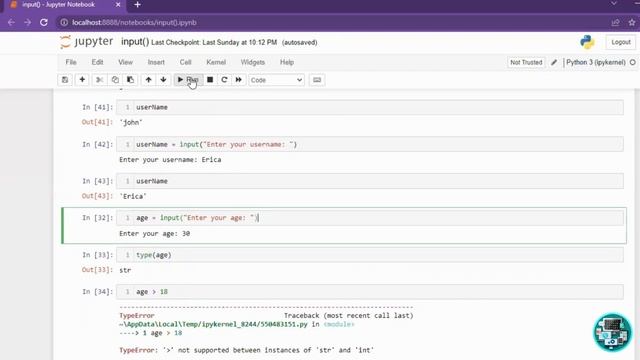
Task: Bookmark this page star icon
Action: [x=632, y=22]
